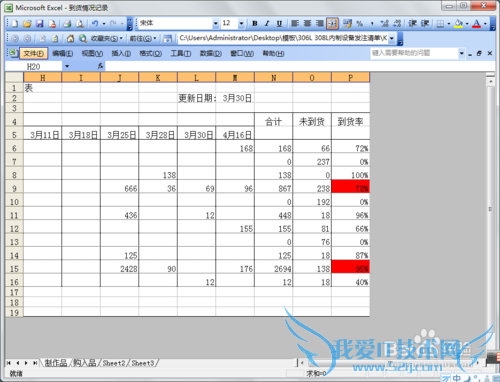Expand the borders options arrow
The height and width of the screenshot is (382, 500).
[448, 23]
